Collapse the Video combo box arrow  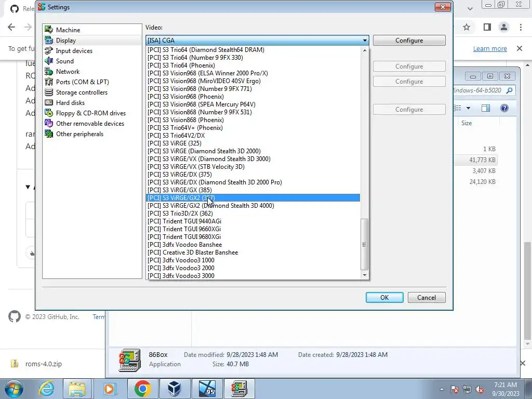click(365, 41)
